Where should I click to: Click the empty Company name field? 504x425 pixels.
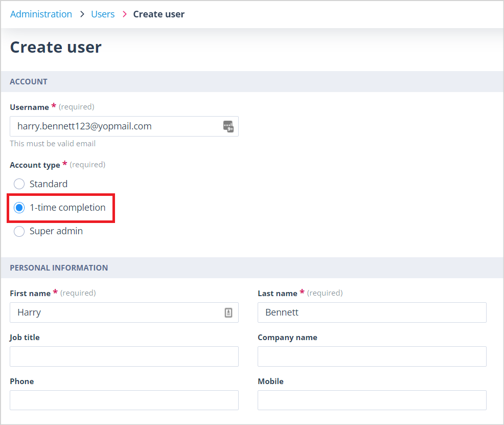[x=372, y=356]
